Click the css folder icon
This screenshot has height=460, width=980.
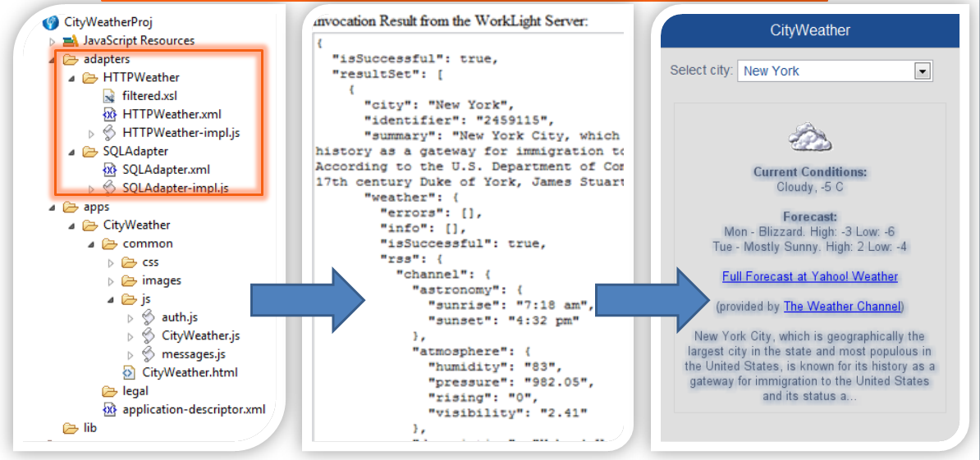pos(129,262)
